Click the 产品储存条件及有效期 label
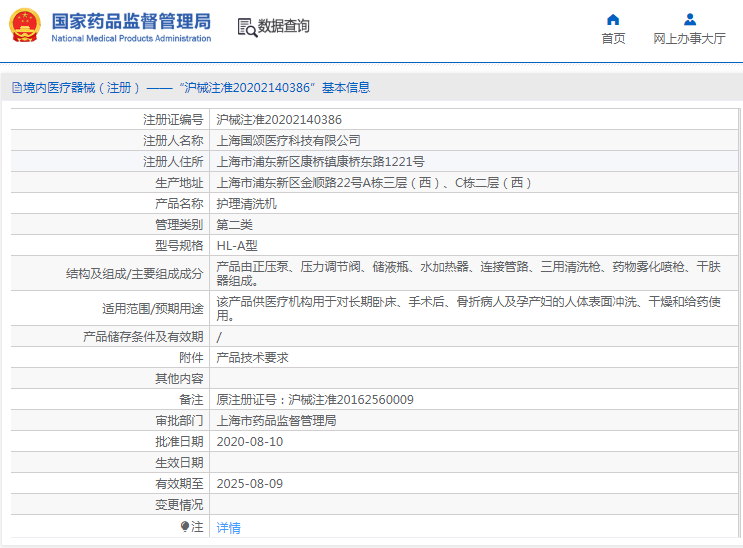 point(143,337)
